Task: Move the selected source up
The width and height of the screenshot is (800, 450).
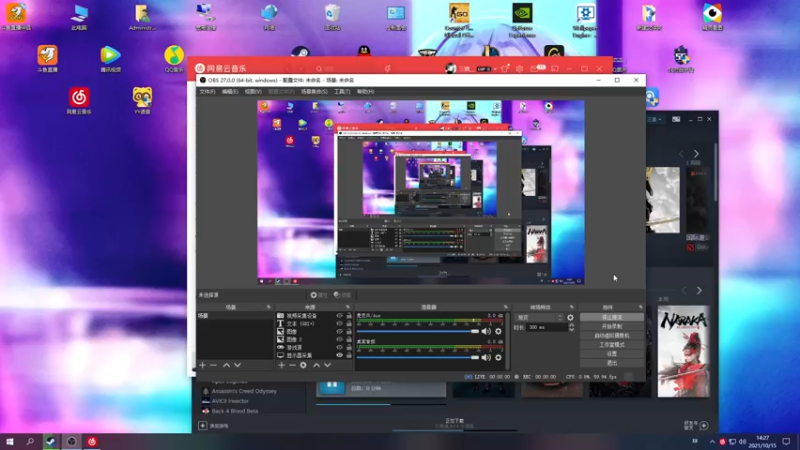Action: pyautogui.click(x=316, y=365)
